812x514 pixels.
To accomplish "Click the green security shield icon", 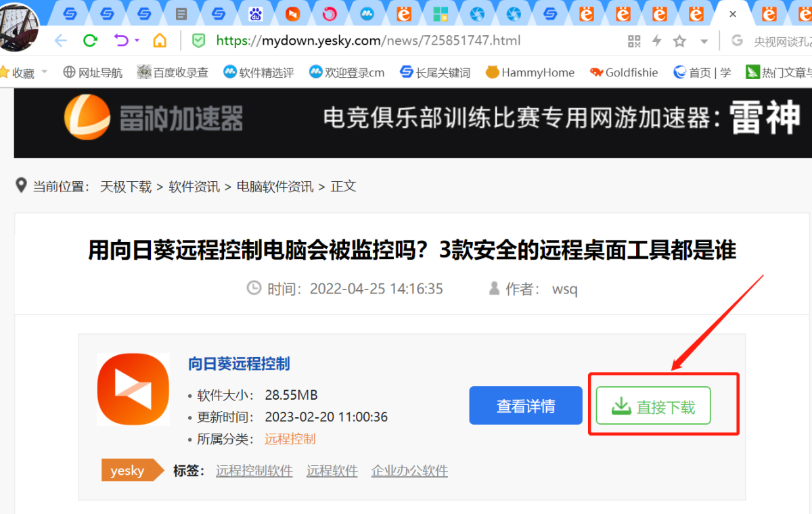I will [198, 41].
